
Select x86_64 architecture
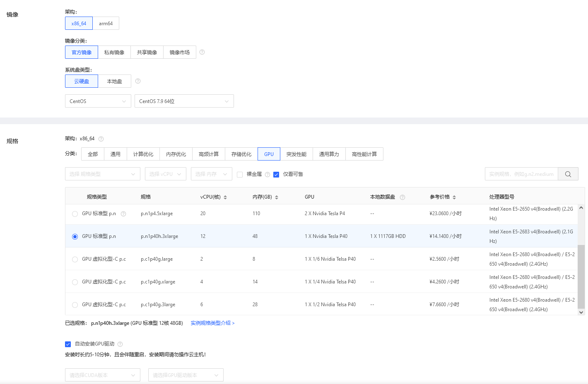[x=79, y=24]
